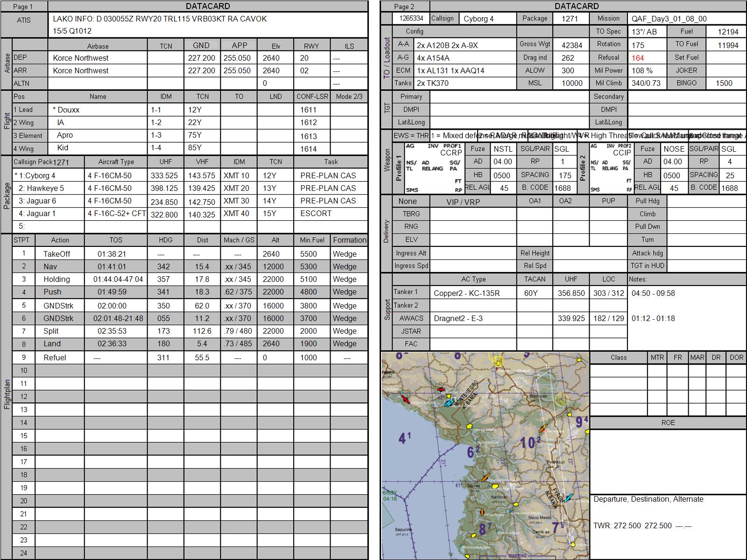Click VHF frequency 139.425
Viewport: 747px width, 560px height.
[x=201, y=189]
